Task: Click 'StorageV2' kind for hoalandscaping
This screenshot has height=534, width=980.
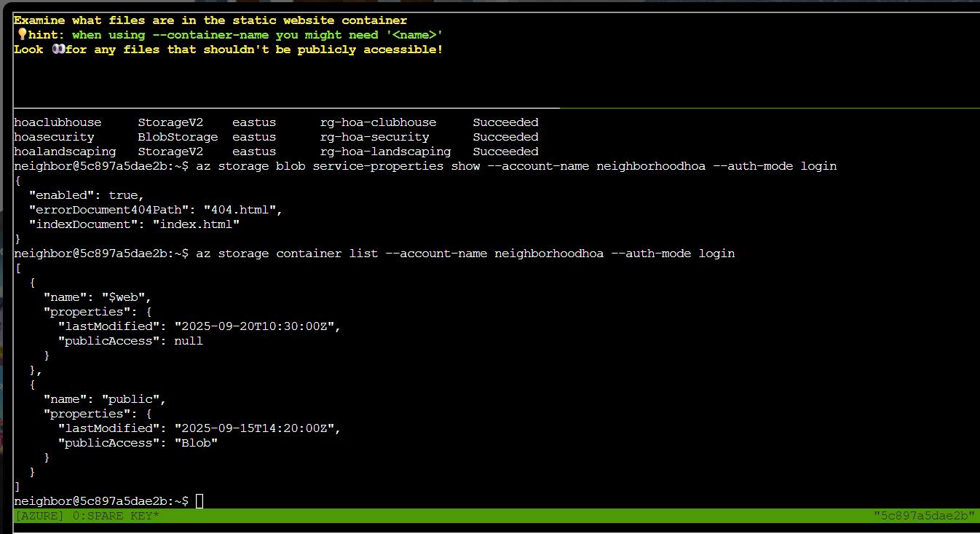Action: [170, 152]
